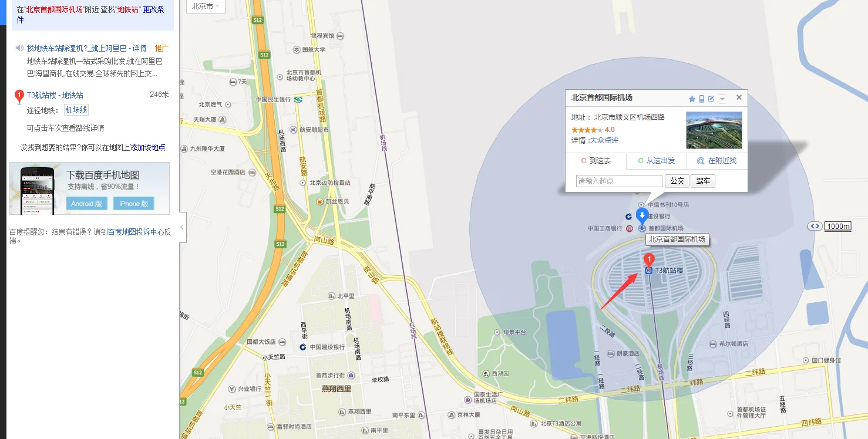This screenshot has width=868, height=439.
Task: Click the 请输入起点 input field
Action: [x=619, y=181]
